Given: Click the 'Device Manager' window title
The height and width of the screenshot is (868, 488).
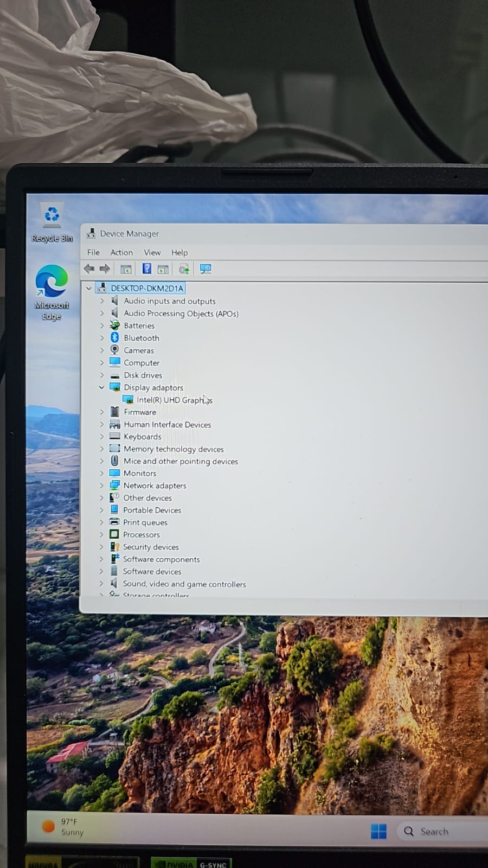Looking at the screenshot, I should (130, 234).
